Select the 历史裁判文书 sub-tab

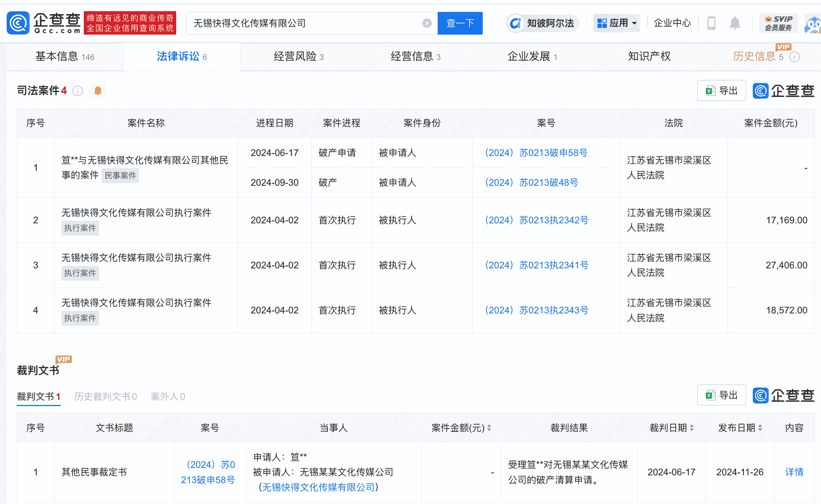tap(105, 396)
